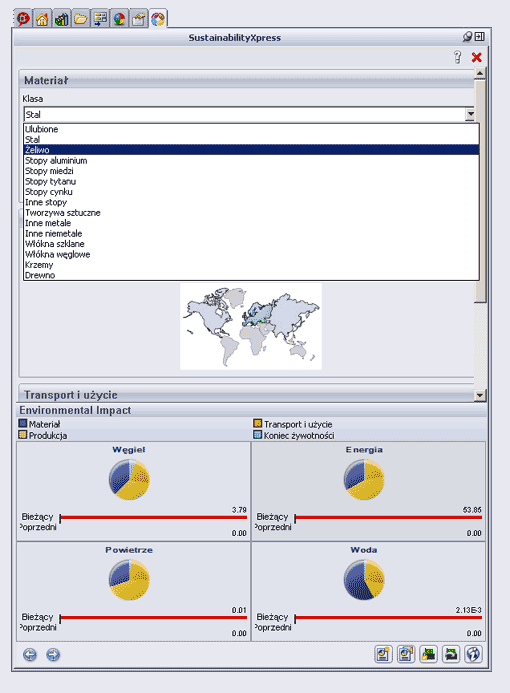Screen dimensions: 510x693
Task: Open the Klasa dropdown arrow
Action: 470,114
